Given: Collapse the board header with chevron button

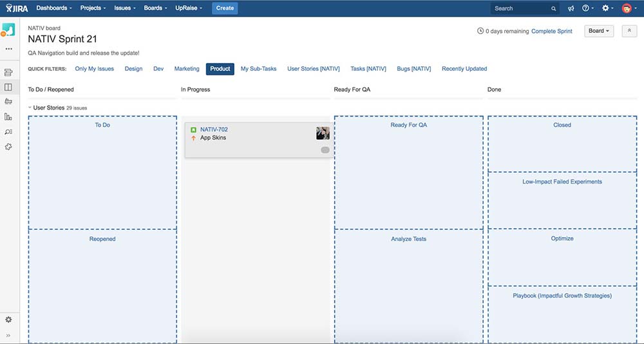Looking at the screenshot, I should coord(629,31).
